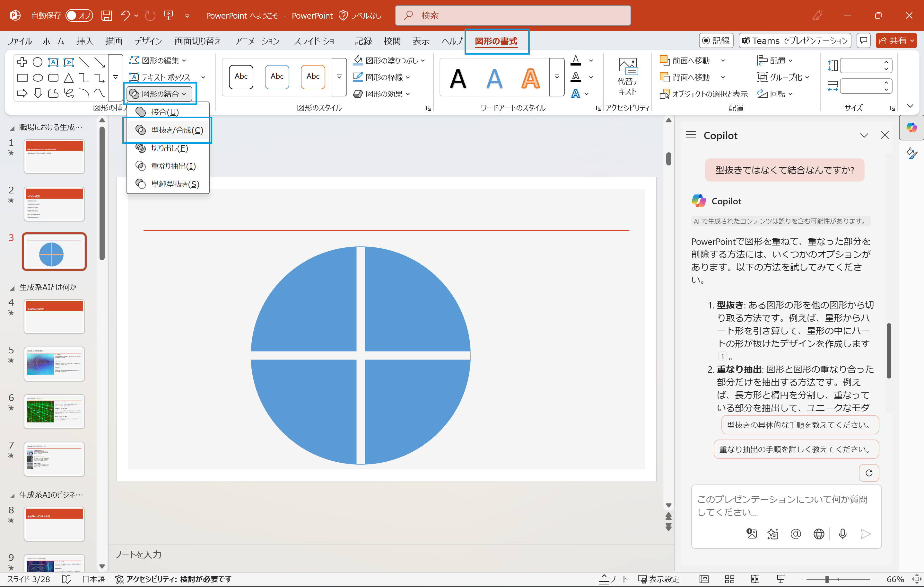Click fit slide to window icon
Viewport: 924px width, 587px height.
917,579
